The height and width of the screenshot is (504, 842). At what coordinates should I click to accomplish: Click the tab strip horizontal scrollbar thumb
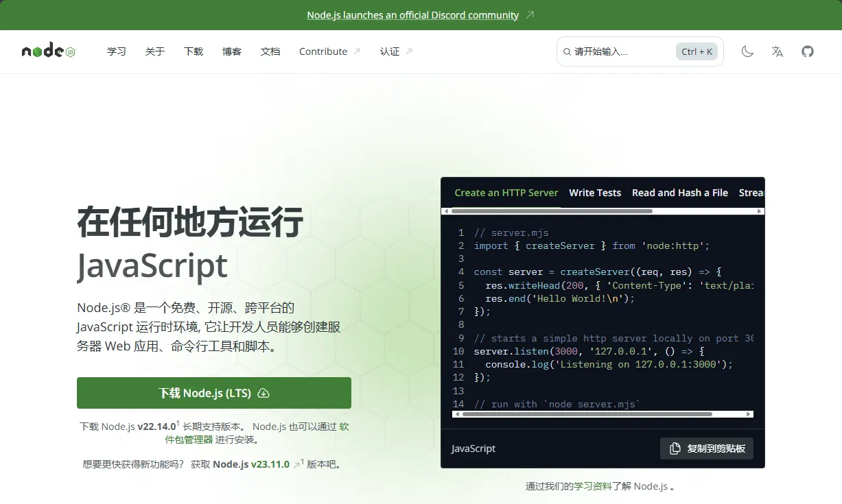coord(552,211)
